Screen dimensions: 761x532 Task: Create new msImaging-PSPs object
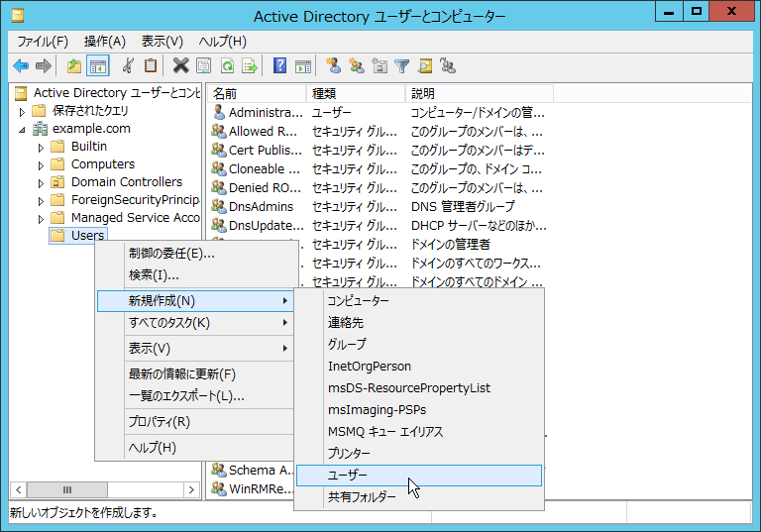pos(419,410)
